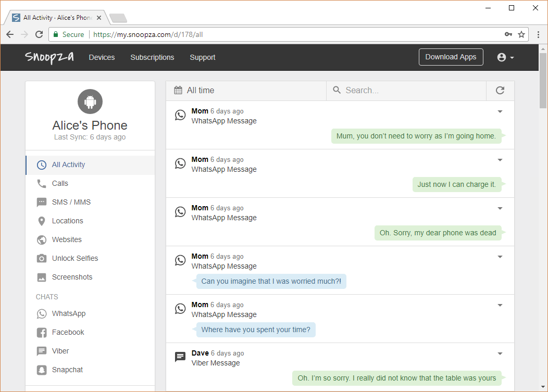Expand options for 'Just now I can charge it' message
Screen dimensions: 548x392
[x=500, y=160]
